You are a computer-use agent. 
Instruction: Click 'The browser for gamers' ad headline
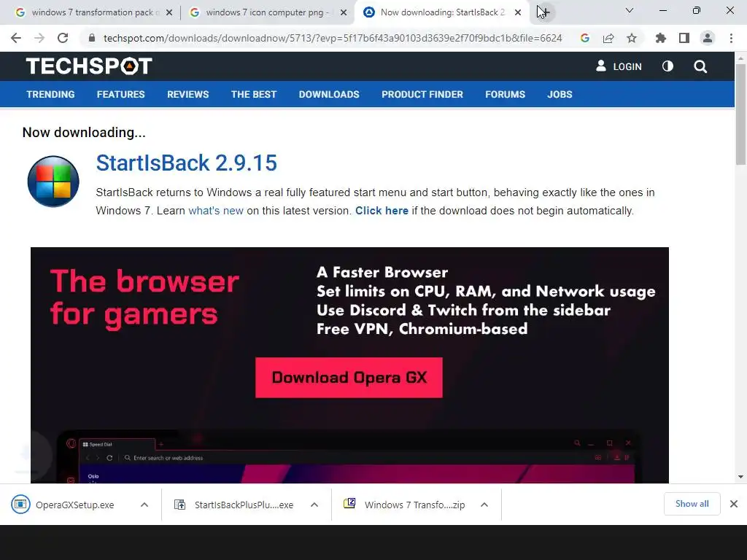click(x=144, y=298)
